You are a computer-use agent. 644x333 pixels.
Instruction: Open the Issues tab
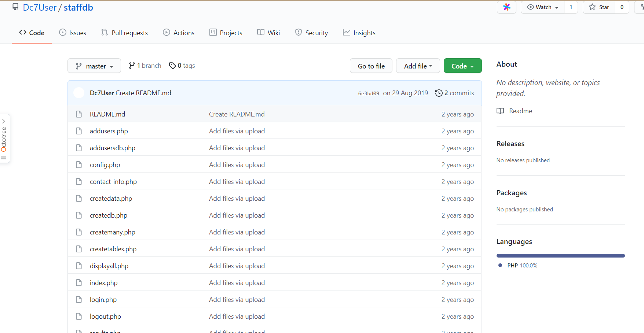click(x=73, y=33)
